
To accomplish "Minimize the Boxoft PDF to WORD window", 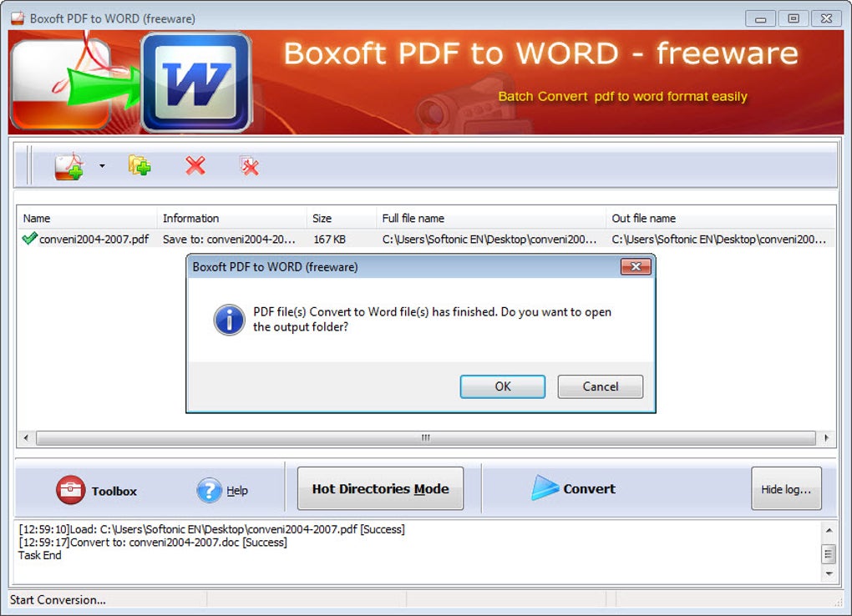I will (x=760, y=18).
